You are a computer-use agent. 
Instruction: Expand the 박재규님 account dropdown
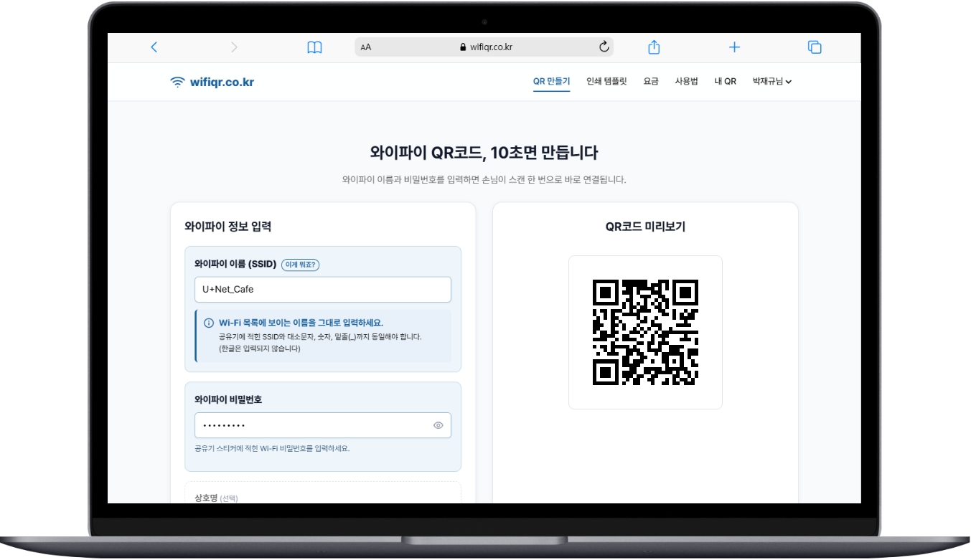[x=771, y=82]
